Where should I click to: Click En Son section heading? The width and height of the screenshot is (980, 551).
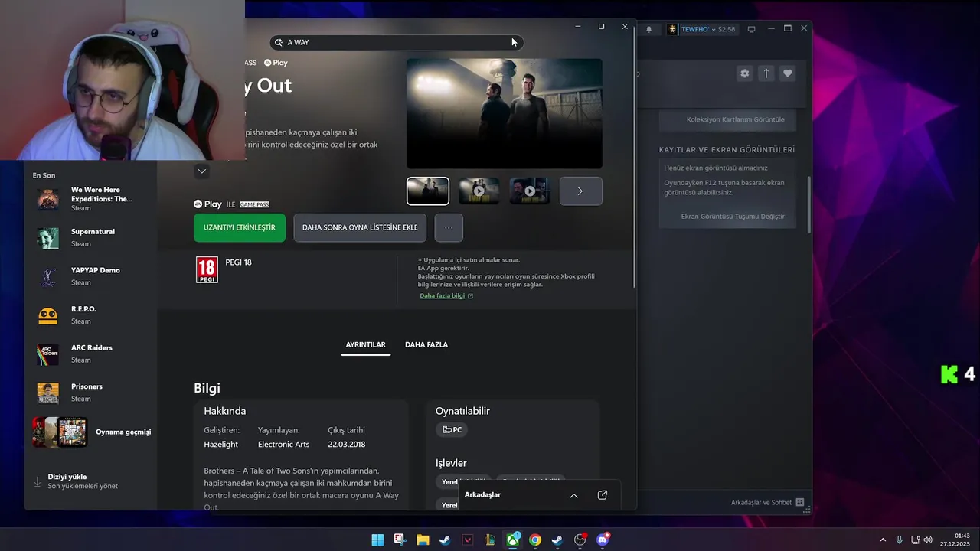pos(44,175)
